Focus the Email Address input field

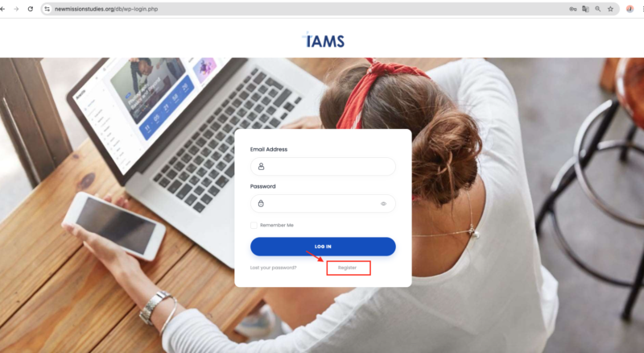(323, 167)
